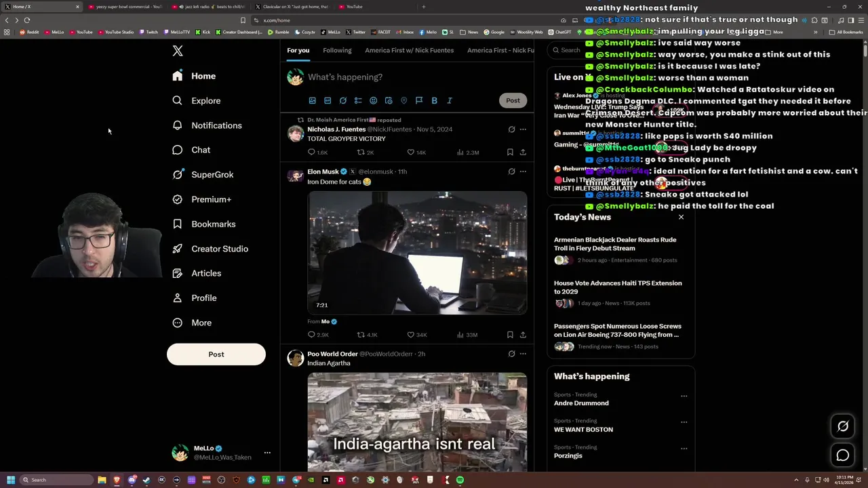Open Grok explain on Poo World Order post
The image size is (868, 488).
(x=511, y=354)
